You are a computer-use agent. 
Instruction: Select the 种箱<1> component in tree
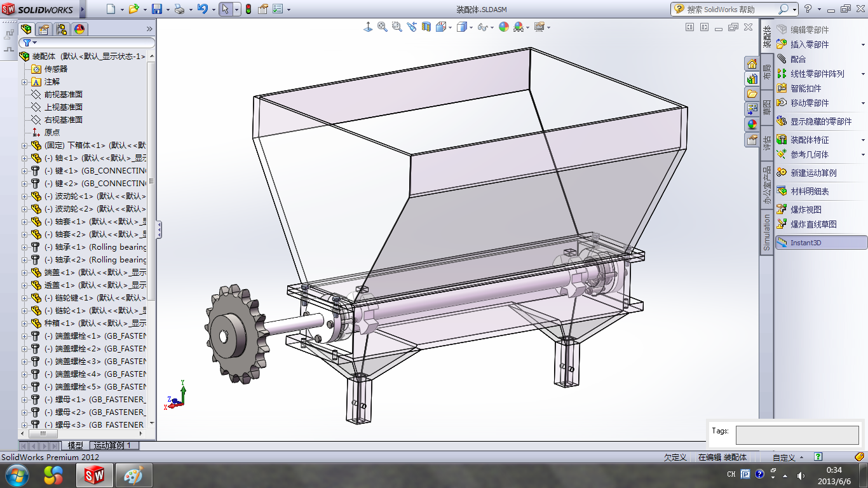(95, 323)
